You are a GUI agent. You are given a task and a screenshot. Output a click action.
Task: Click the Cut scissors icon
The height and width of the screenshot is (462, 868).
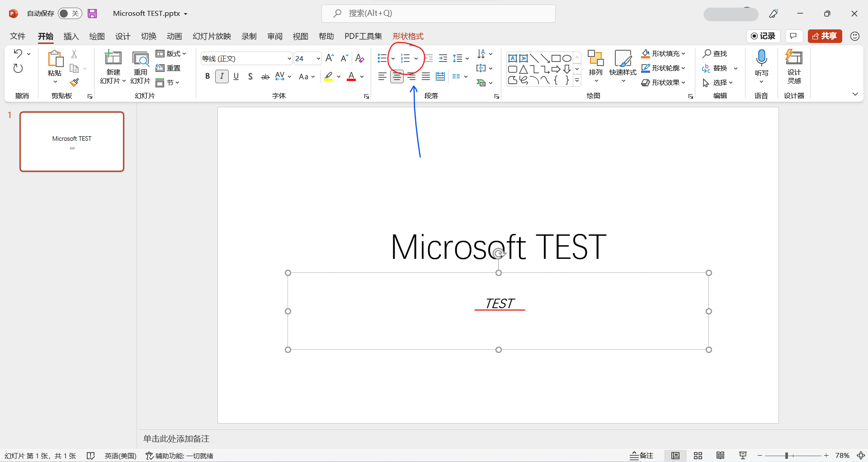(75, 54)
